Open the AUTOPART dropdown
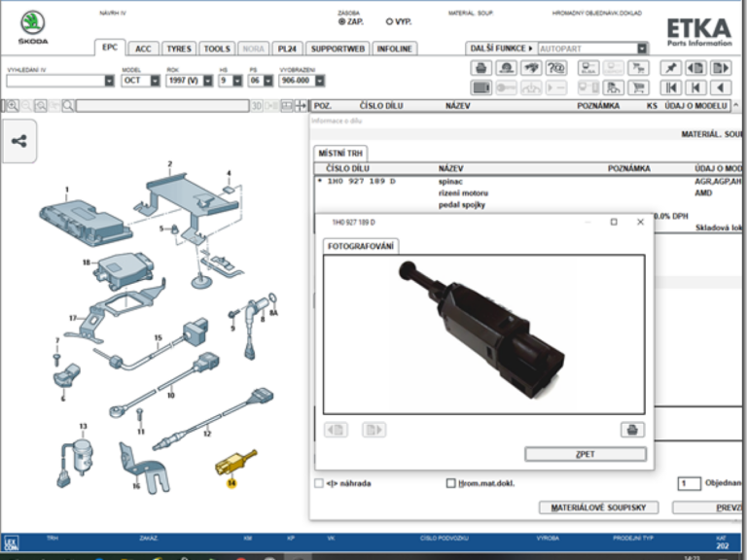The height and width of the screenshot is (560, 747). point(642,49)
